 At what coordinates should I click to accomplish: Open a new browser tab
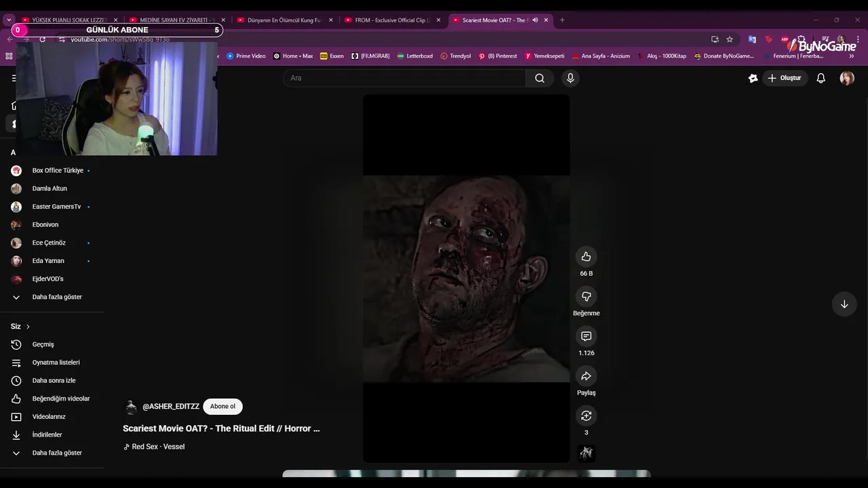pyautogui.click(x=562, y=20)
